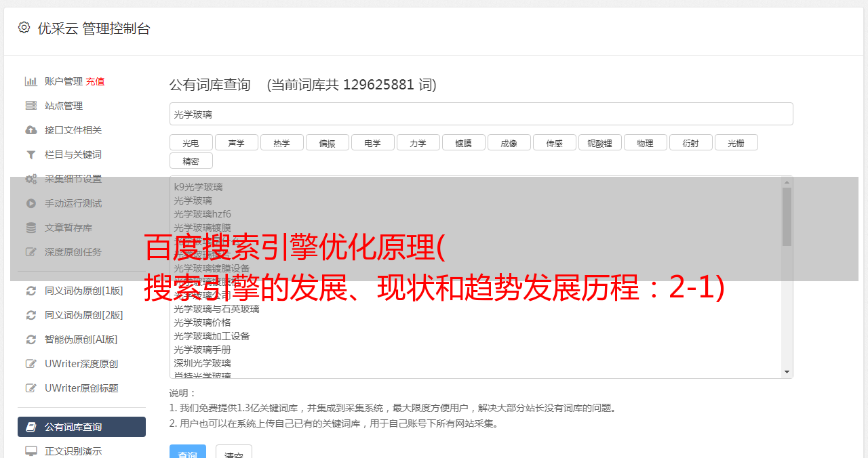Select result 光学玻璃手册
This screenshot has width=868, height=458.
202,350
